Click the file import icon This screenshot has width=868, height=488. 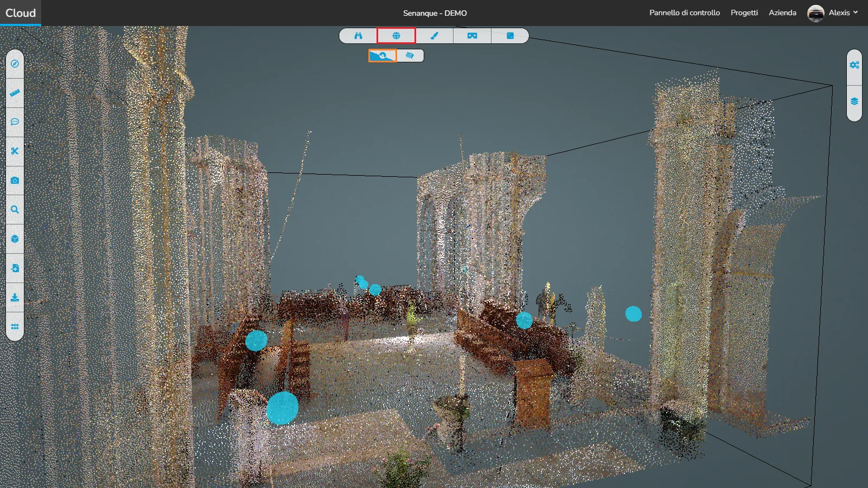tap(15, 268)
